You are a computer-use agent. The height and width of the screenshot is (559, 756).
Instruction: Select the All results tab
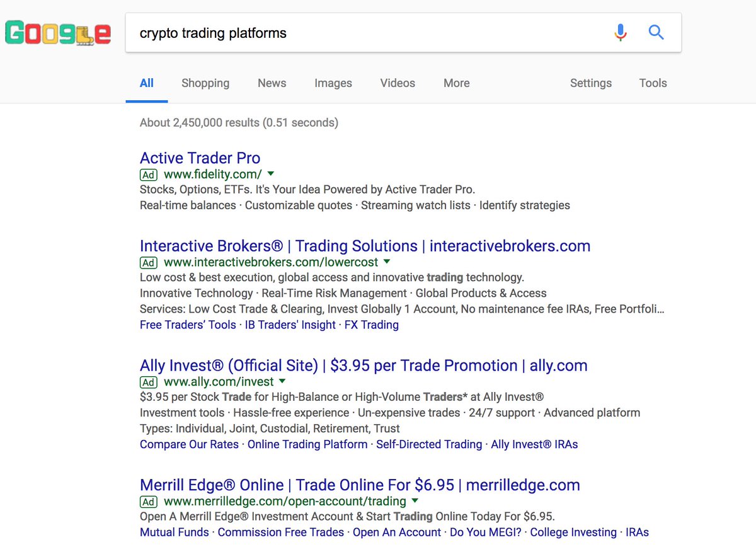pos(147,83)
